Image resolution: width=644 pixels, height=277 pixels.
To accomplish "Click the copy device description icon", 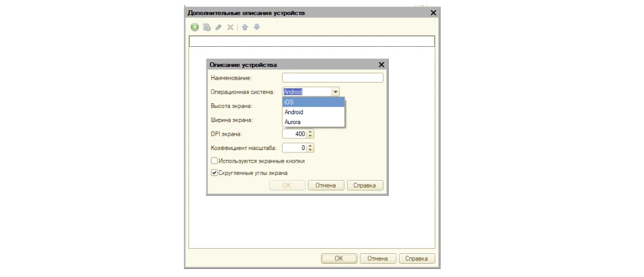I will coord(207,28).
